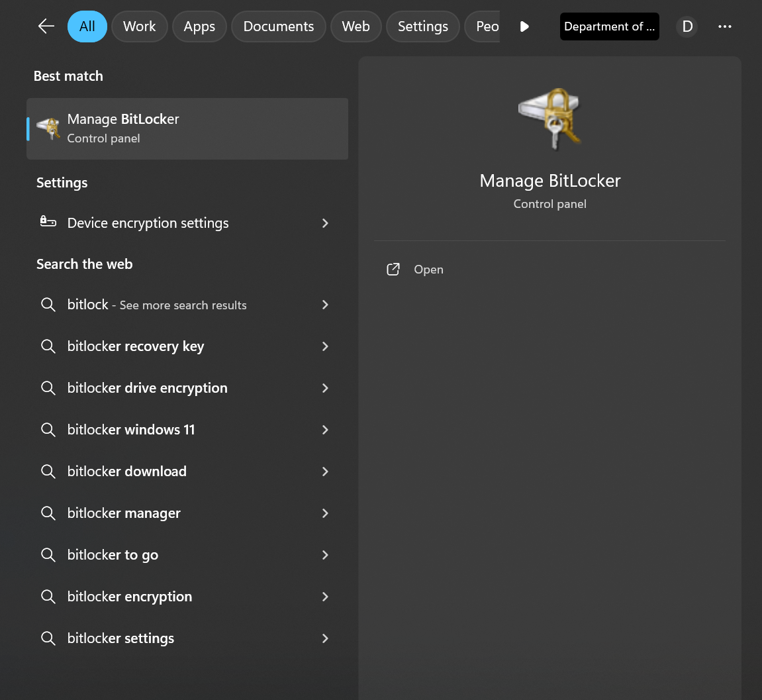Click the 'Best match' section heading
Viewport: 762px width, 700px height.
(x=68, y=76)
